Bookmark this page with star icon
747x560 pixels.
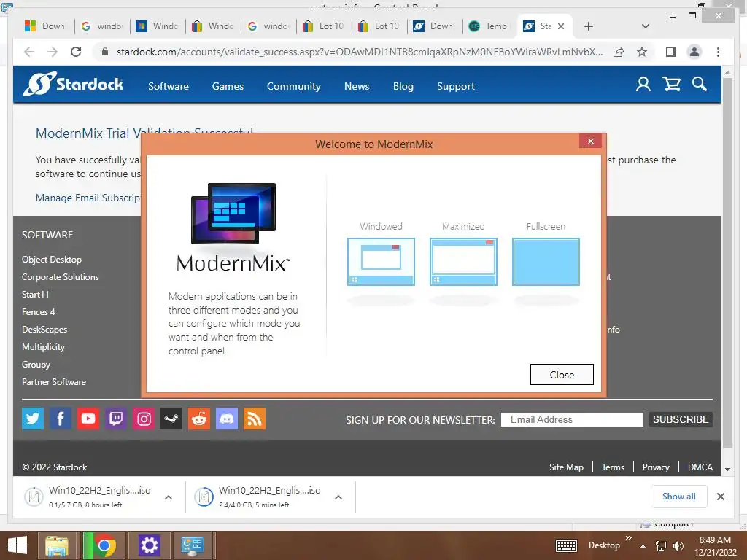click(642, 52)
